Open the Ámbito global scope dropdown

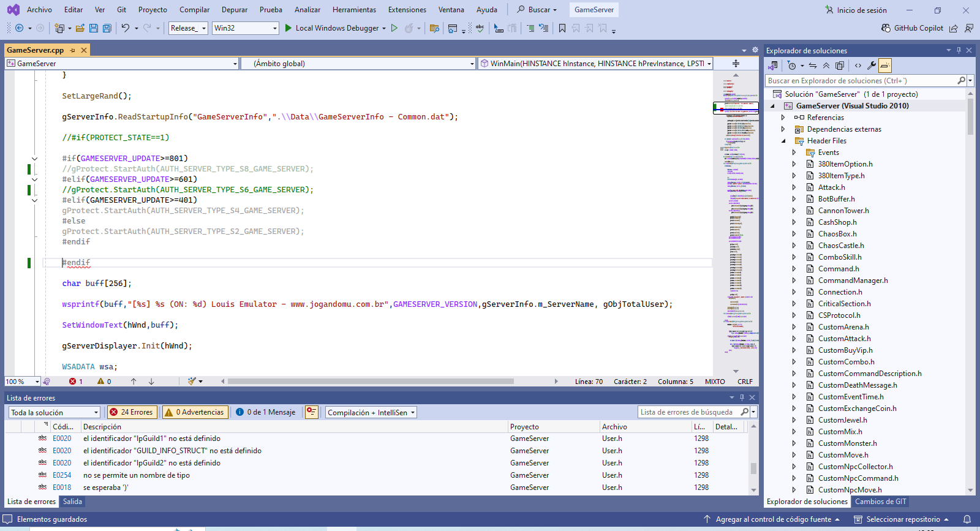click(x=358, y=64)
